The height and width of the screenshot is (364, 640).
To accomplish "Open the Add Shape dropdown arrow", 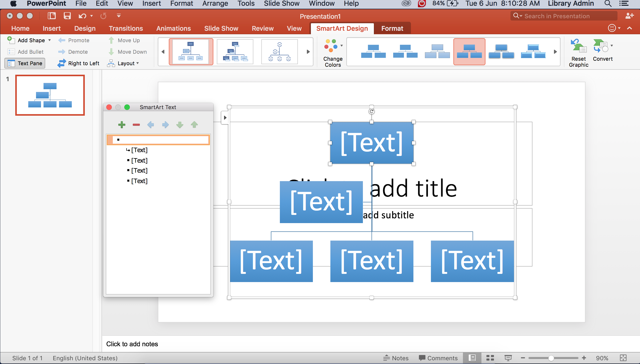I will point(50,40).
